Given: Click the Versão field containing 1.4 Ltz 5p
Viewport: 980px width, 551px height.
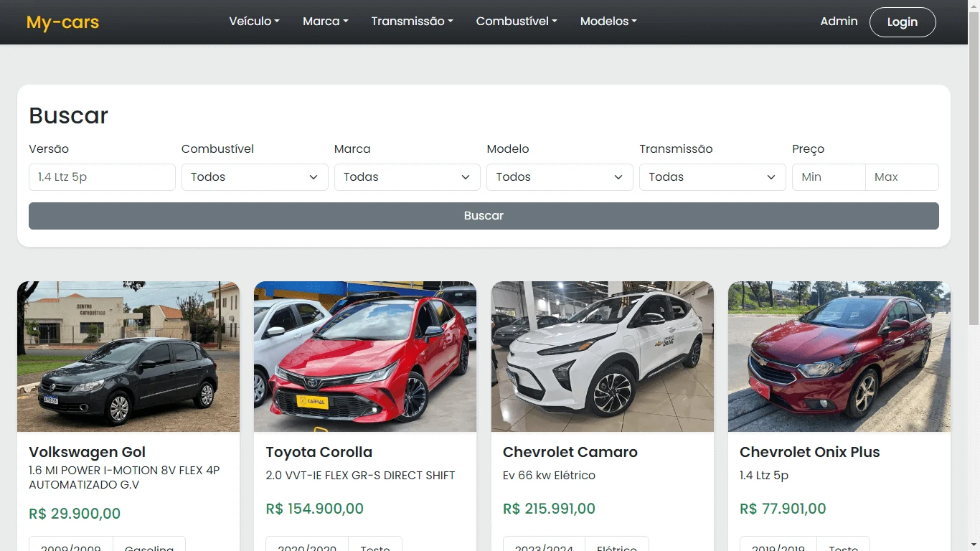Looking at the screenshot, I should [x=102, y=176].
